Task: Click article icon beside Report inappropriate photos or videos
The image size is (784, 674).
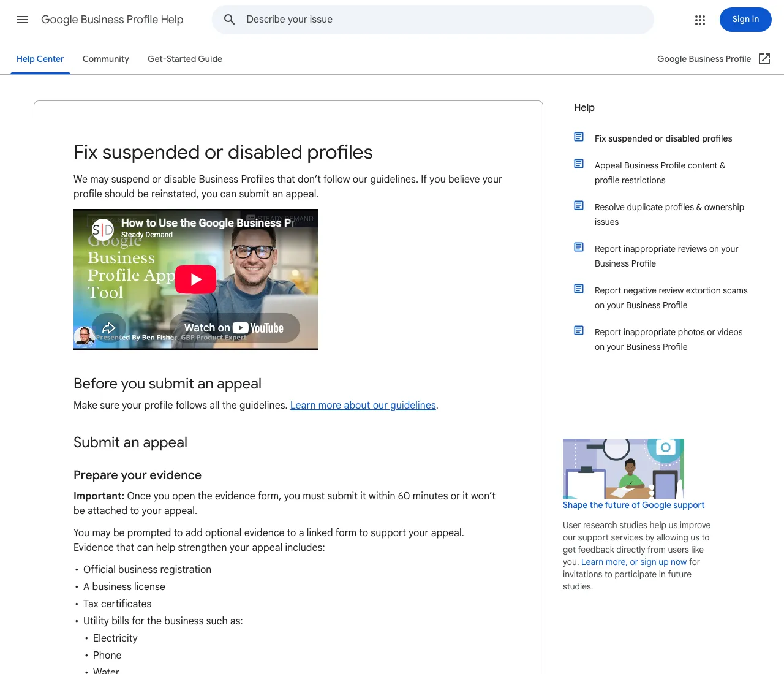Action: (x=579, y=330)
